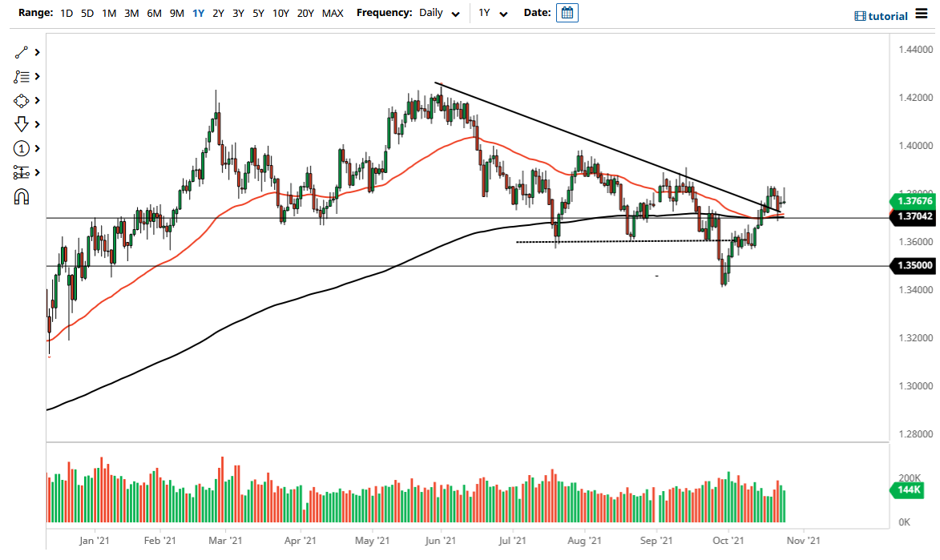Select the arrow marker tool
This screenshot has height=560, width=940.
pyautogui.click(x=22, y=124)
